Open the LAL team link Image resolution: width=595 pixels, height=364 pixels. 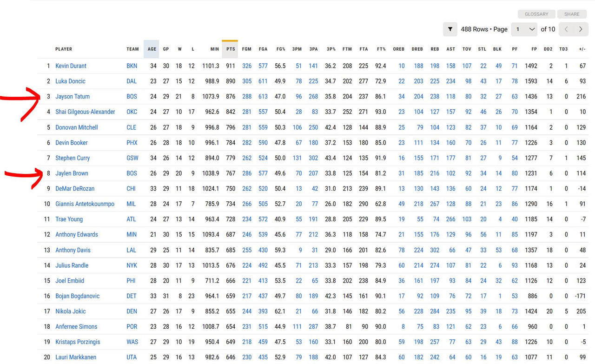click(131, 250)
